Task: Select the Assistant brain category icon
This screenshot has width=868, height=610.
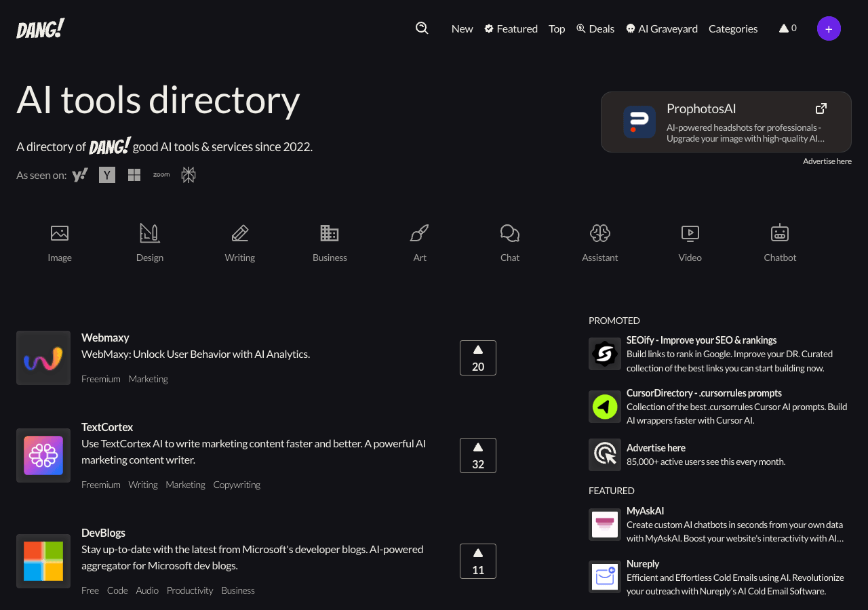Action: (x=600, y=233)
